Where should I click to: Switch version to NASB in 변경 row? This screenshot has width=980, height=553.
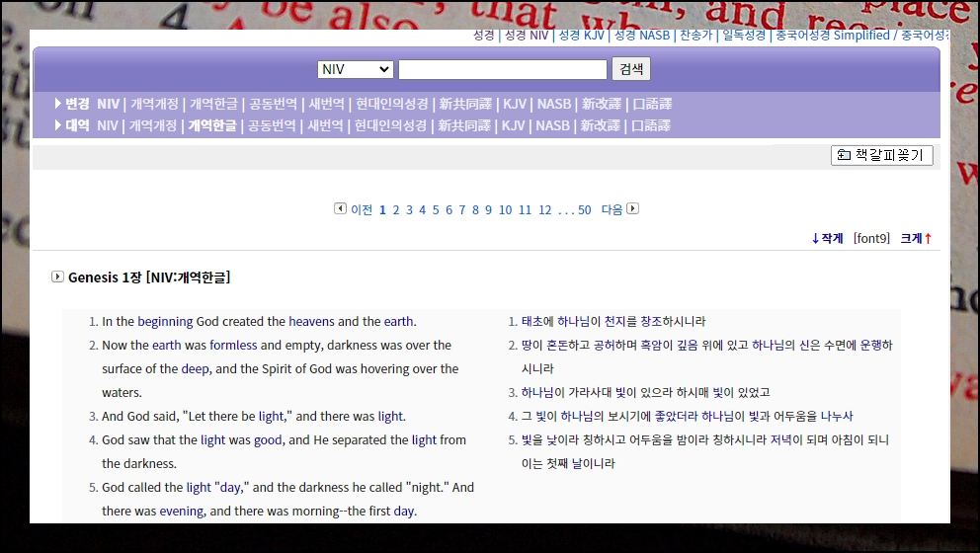[x=554, y=104]
